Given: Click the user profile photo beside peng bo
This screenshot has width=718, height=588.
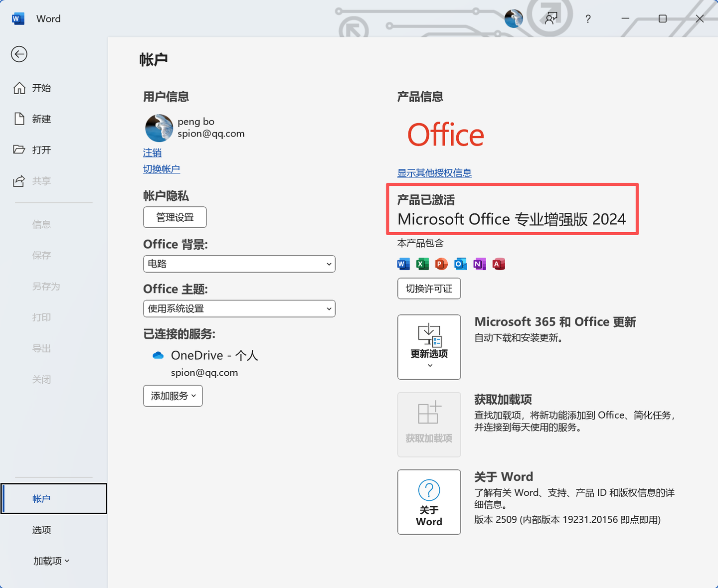Looking at the screenshot, I should point(159,128).
